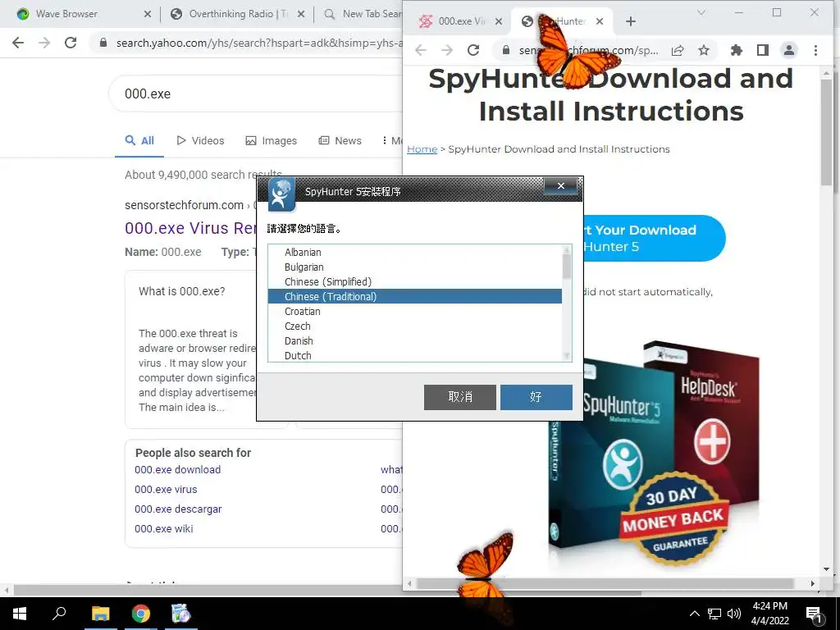The height and width of the screenshot is (630, 840).
Task: Open the installer icon on the taskbar
Action: pos(180,614)
